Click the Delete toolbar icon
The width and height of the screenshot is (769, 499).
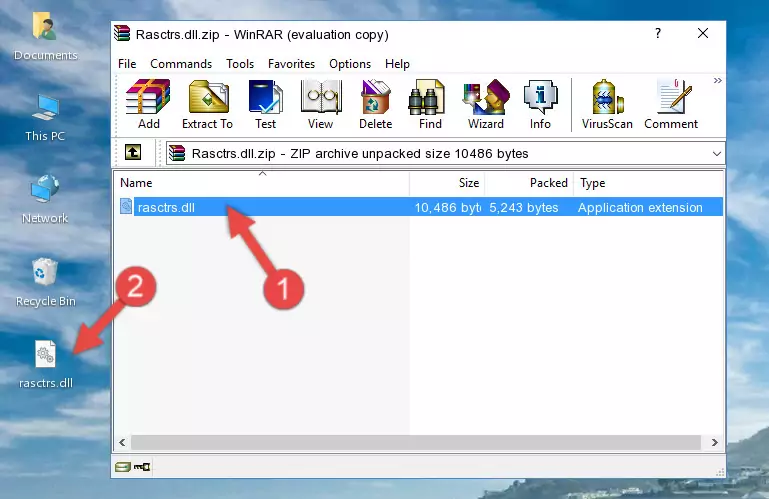point(375,104)
